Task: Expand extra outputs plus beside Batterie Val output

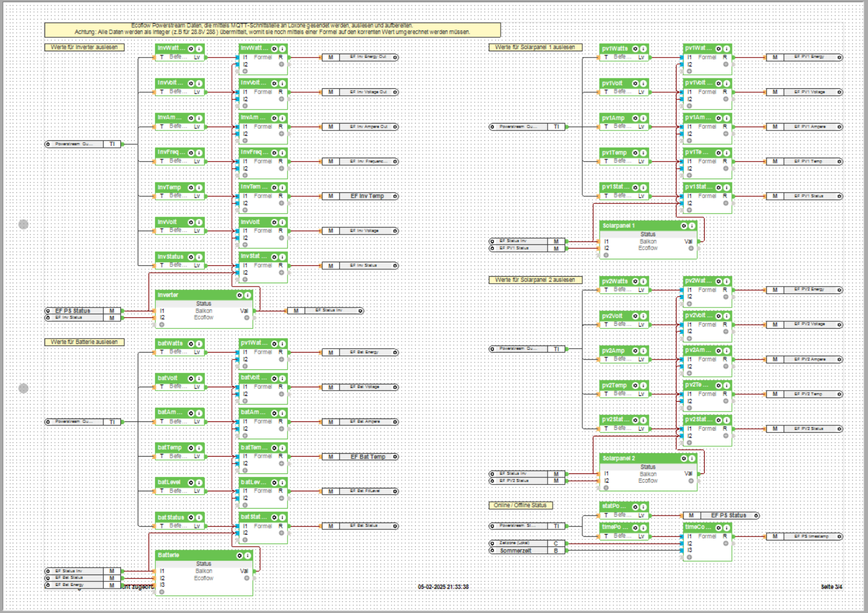Action: pos(246,578)
